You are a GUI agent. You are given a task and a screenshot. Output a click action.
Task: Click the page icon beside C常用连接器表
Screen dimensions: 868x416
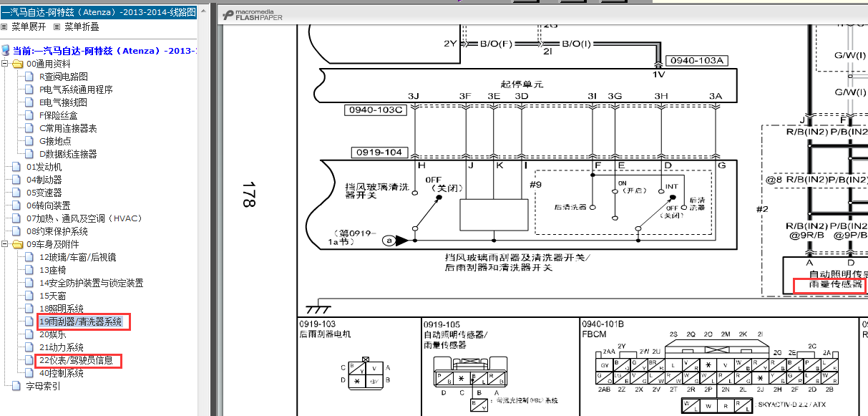30,128
